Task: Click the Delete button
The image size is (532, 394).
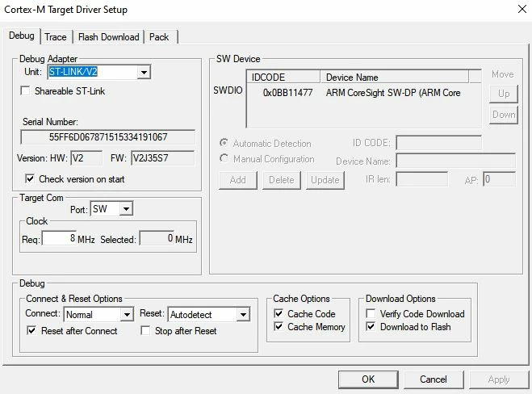Action: click(x=281, y=180)
